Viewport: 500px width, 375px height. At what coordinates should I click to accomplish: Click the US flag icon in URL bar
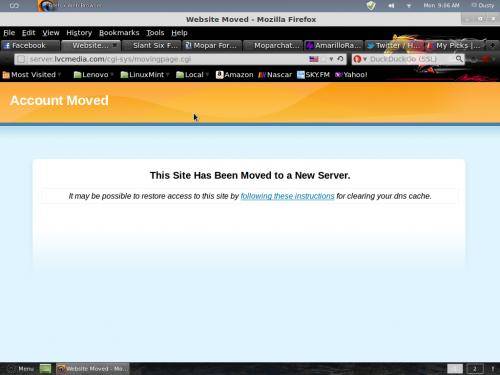pyautogui.click(x=314, y=59)
